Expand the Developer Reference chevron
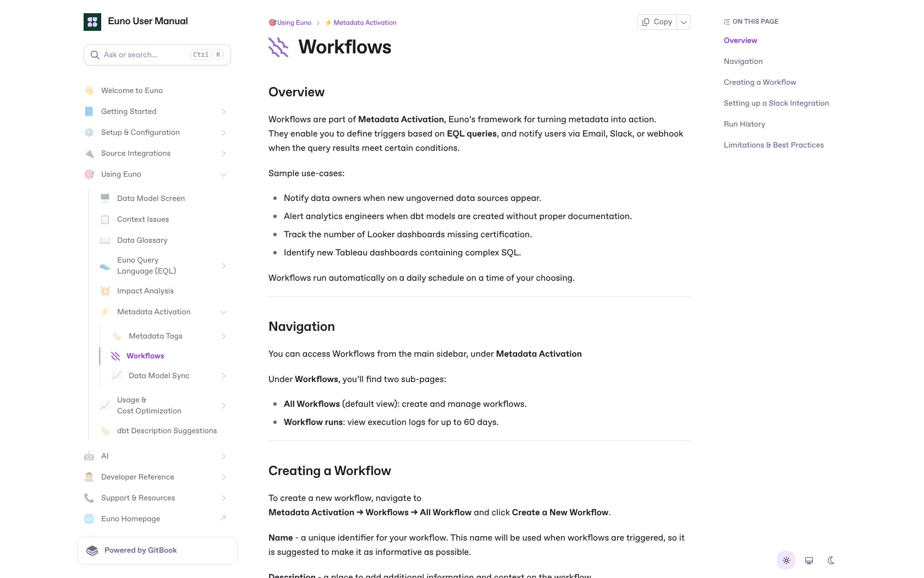The image size is (924, 578). (x=223, y=477)
